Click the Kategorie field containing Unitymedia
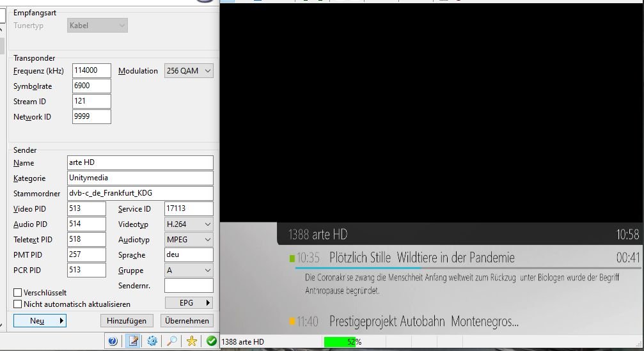Viewport: 644px width, 351px height. [140, 178]
